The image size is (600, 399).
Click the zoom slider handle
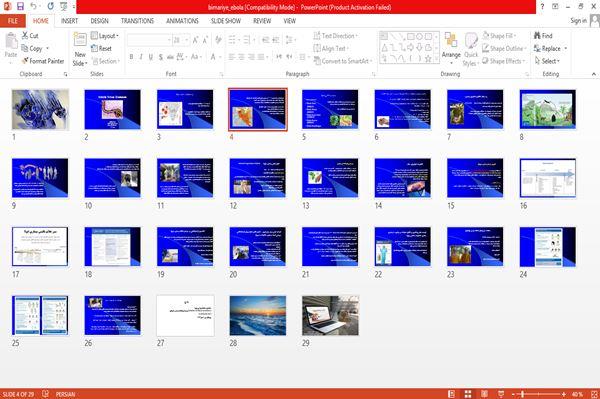[x=522, y=394]
